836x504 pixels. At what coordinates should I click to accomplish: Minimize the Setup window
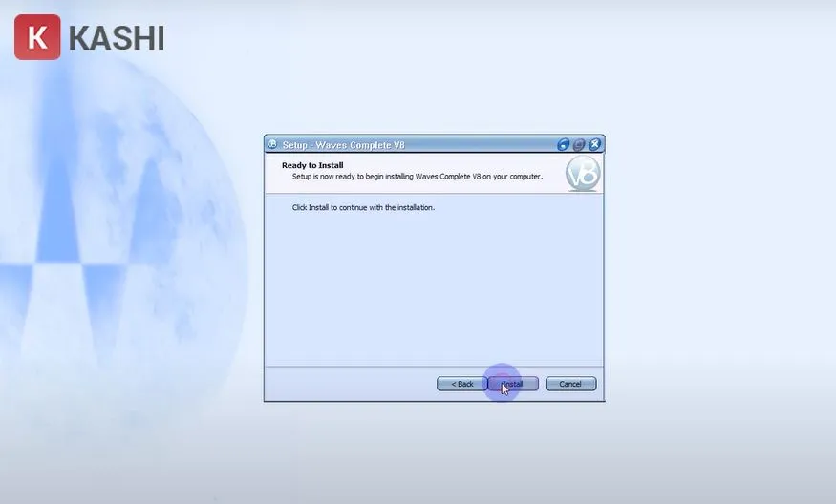(x=563, y=144)
